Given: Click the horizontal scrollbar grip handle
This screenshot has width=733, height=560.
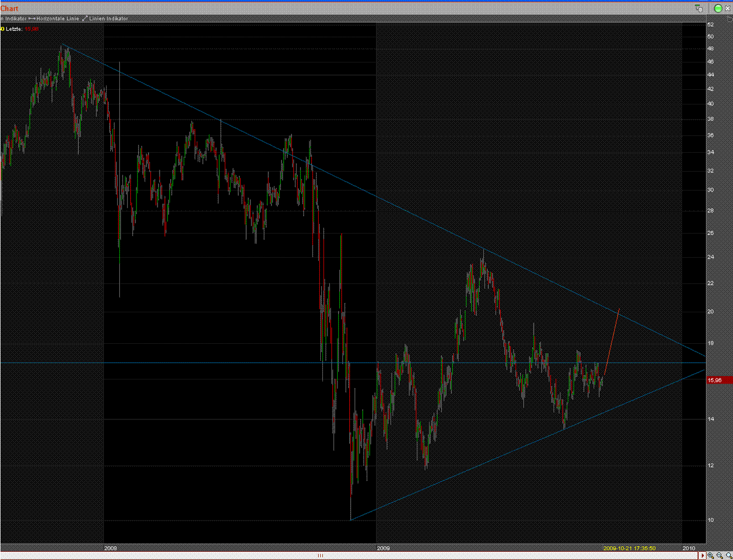Looking at the screenshot, I should 320,555.
